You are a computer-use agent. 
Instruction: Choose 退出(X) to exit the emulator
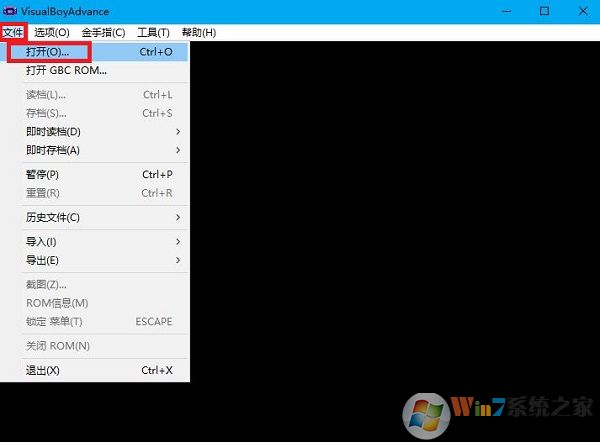click(x=94, y=370)
